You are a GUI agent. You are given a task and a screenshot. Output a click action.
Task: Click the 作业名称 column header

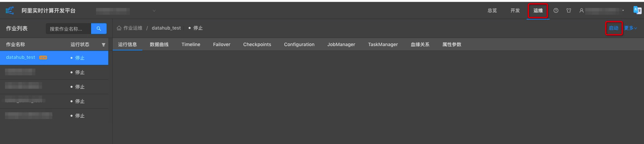pyautogui.click(x=16, y=44)
